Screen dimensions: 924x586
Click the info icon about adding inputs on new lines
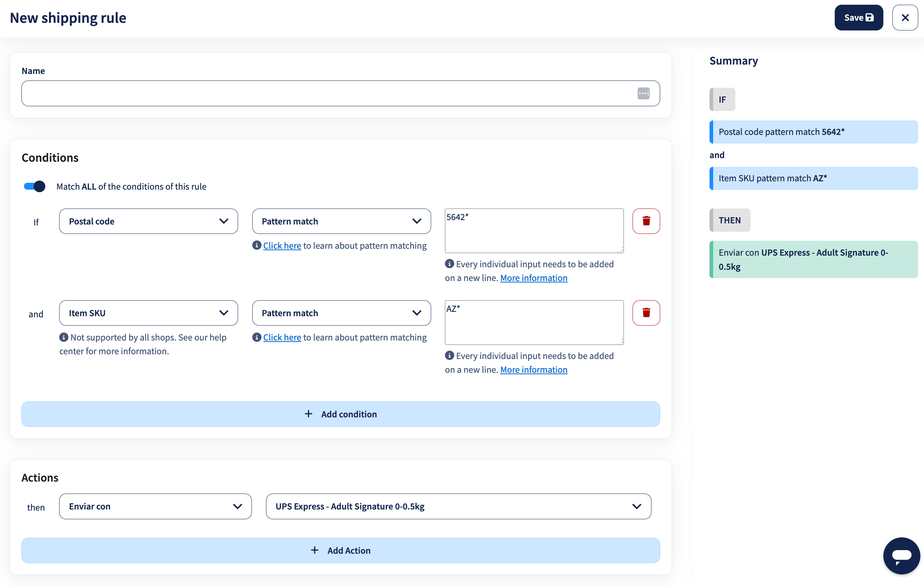click(x=449, y=264)
